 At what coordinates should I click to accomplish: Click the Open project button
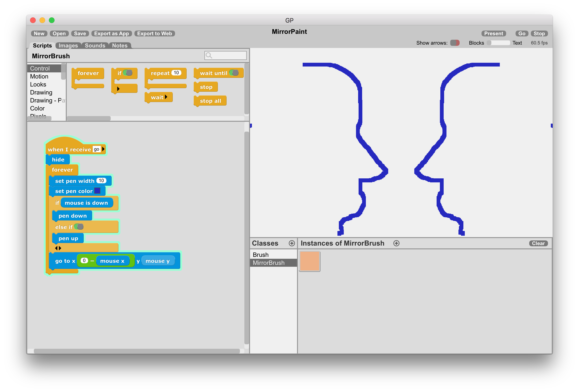(x=59, y=33)
